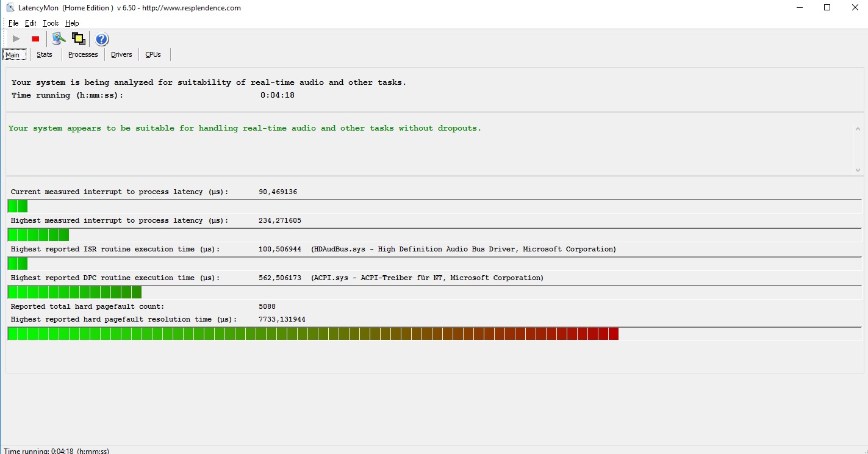Open help with the blue question mark
The image size is (868, 454).
(x=102, y=39)
